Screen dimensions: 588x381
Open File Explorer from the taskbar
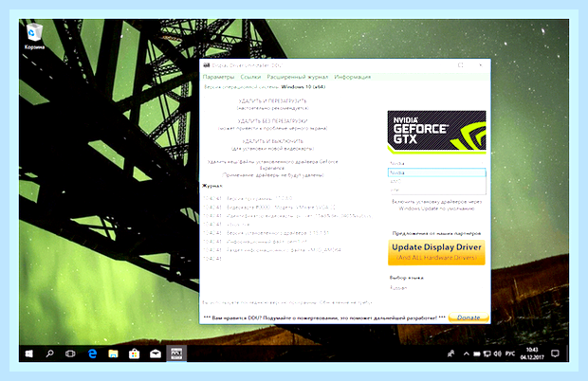[113, 354]
